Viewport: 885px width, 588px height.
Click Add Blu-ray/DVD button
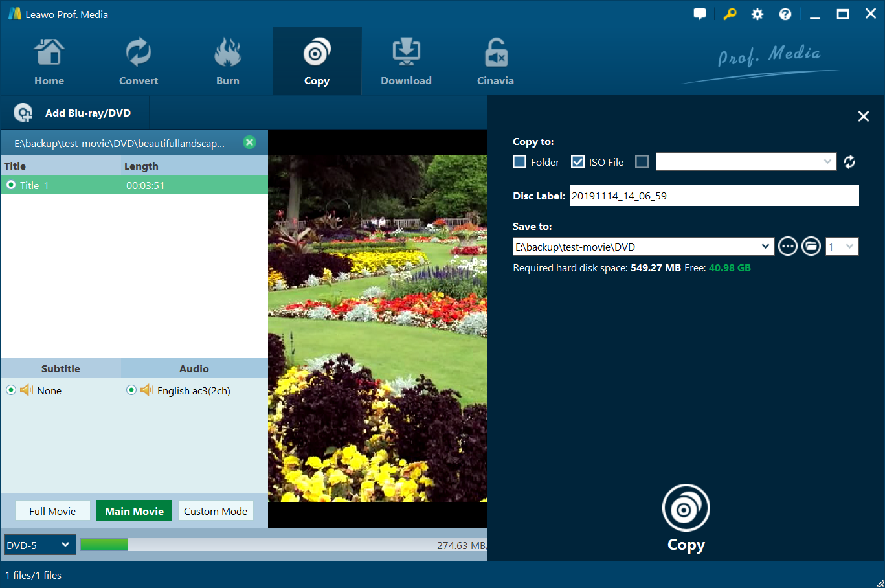73,113
